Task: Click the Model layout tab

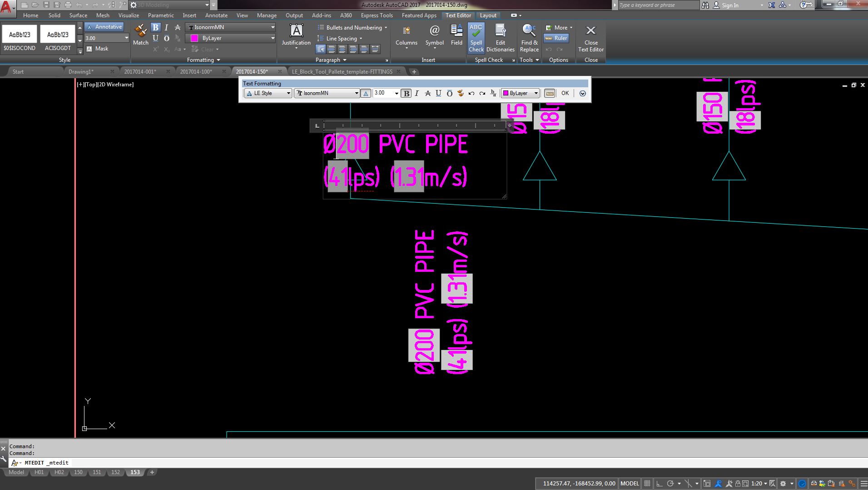Action: (x=16, y=472)
